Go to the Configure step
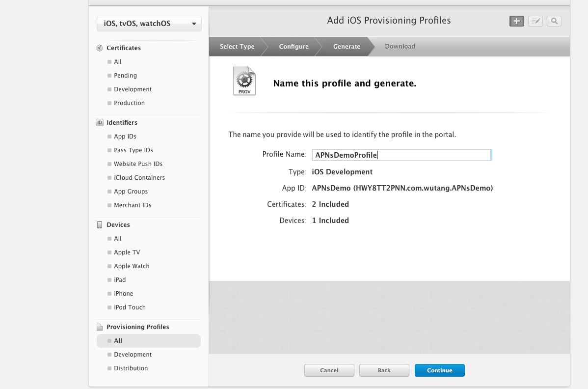Viewport: 588px width, 389px height. (x=294, y=47)
